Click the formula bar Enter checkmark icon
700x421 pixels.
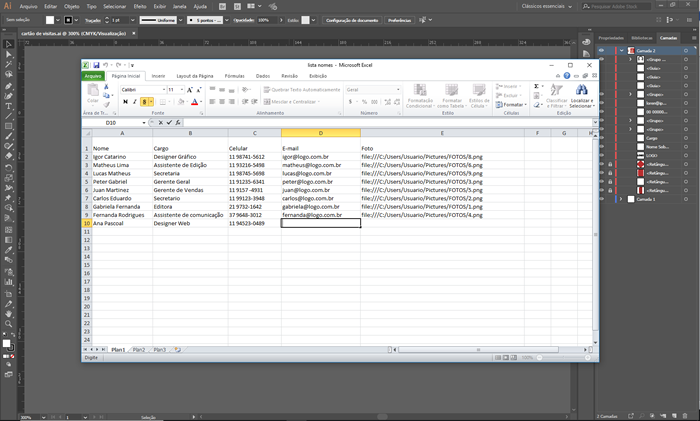(169, 122)
